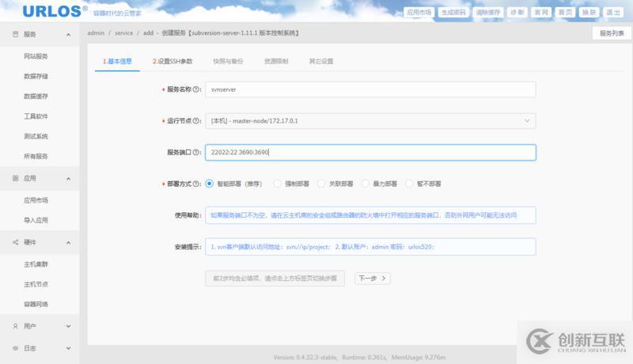Click the help icon beside 服务名称
The width and height of the screenshot is (633, 364).
(196, 89)
